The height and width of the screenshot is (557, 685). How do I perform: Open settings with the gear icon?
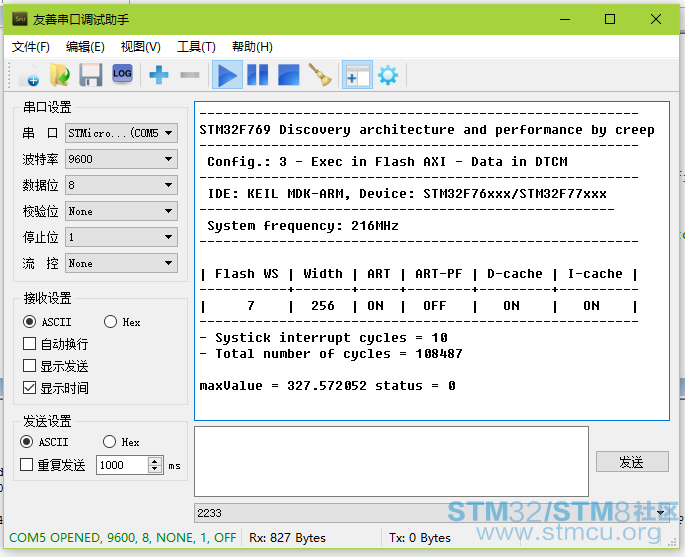[388, 75]
